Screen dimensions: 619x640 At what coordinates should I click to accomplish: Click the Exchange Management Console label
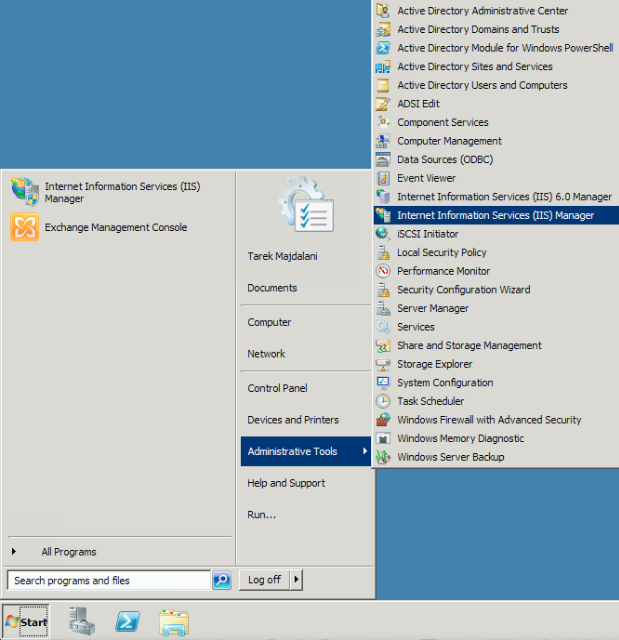[116, 227]
